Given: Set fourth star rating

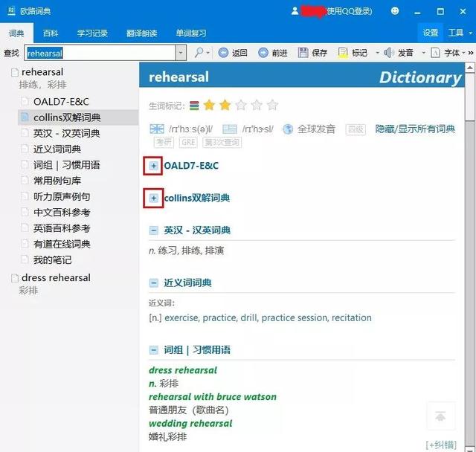Looking at the screenshot, I should [257, 105].
